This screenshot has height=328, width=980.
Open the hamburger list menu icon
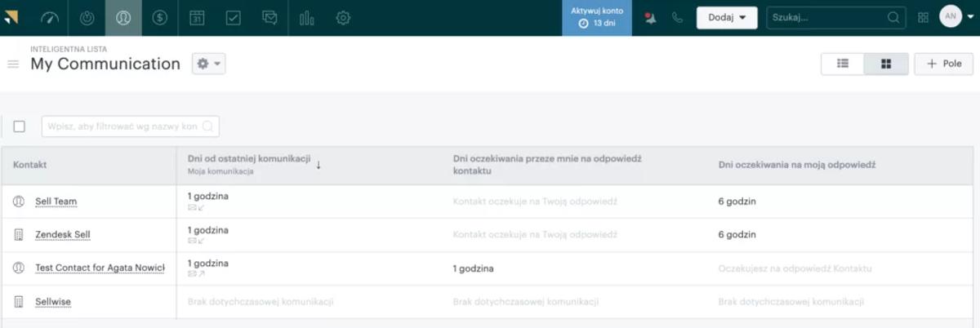pyautogui.click(x=13, y=64)
